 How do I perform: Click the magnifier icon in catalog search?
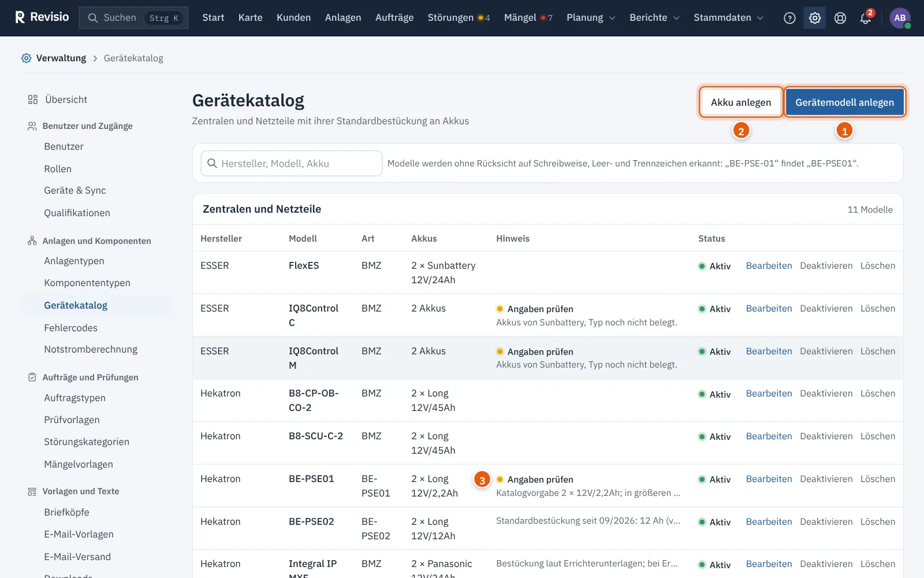212,163
